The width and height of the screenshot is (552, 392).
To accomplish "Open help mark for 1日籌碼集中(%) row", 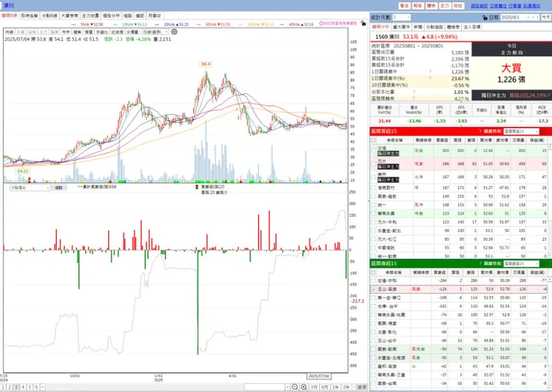I will 430,78.
